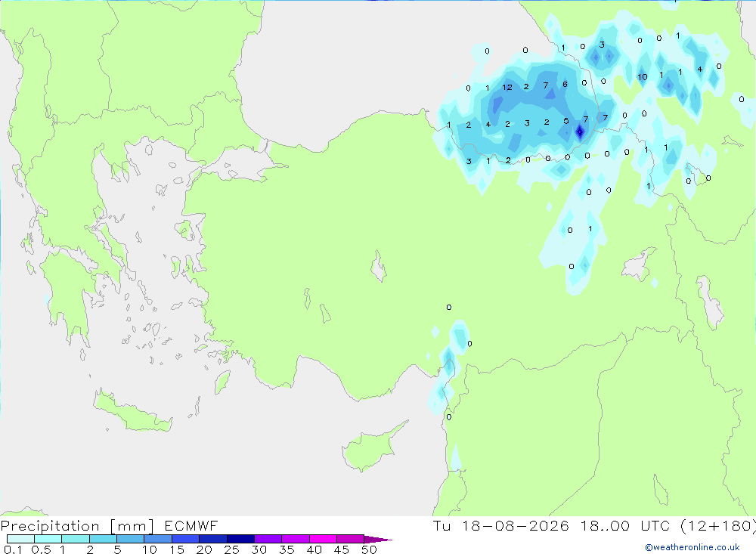Click the '0.5' legend scale label
The width and height of the screenshot is (756, 554).
click(x=41, y=549)
